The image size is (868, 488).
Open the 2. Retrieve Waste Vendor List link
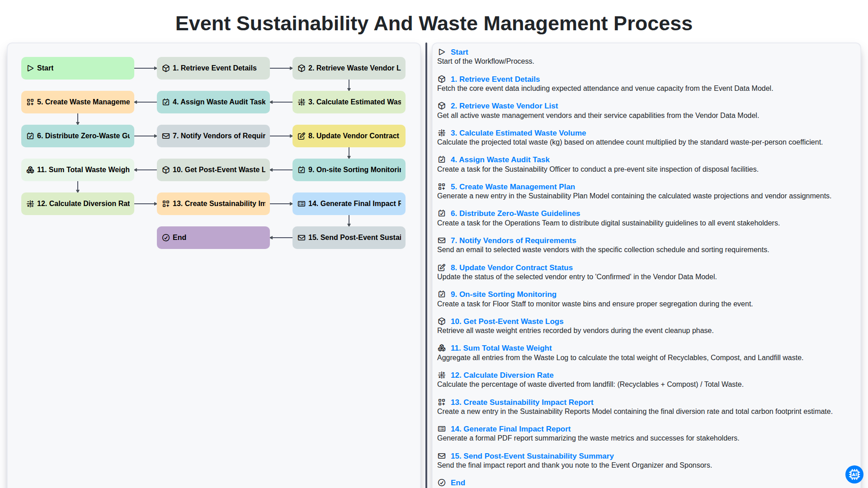(x=504, y=106)
